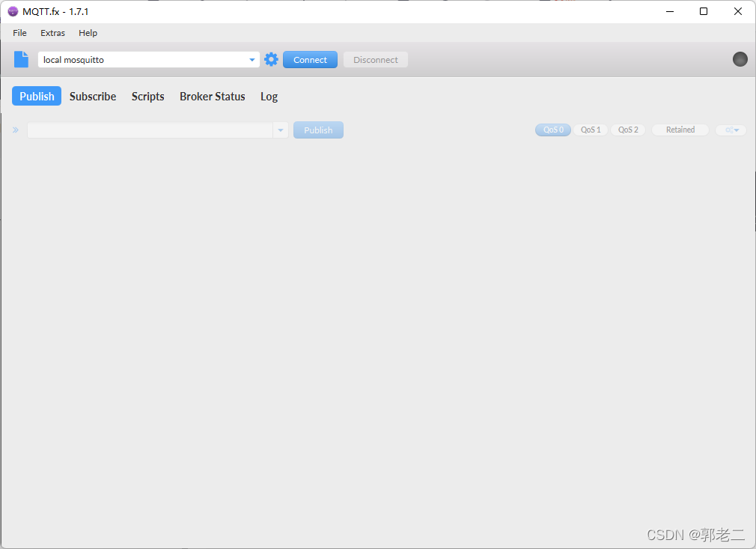
Task: Expand the topic history dropdown arrow
Action: [x=281, y=130]
